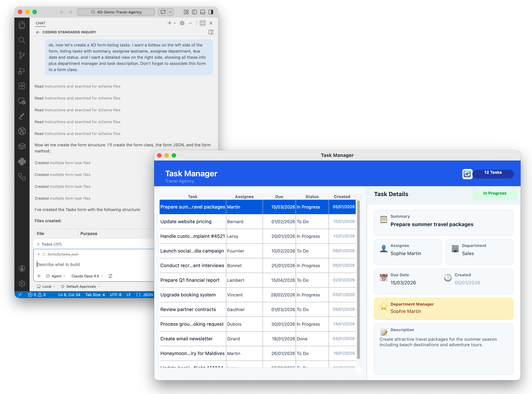The width and height of the screenshot is (532, 394).
Task: Open chat settings gear icon
Action: tap(182, 23)
